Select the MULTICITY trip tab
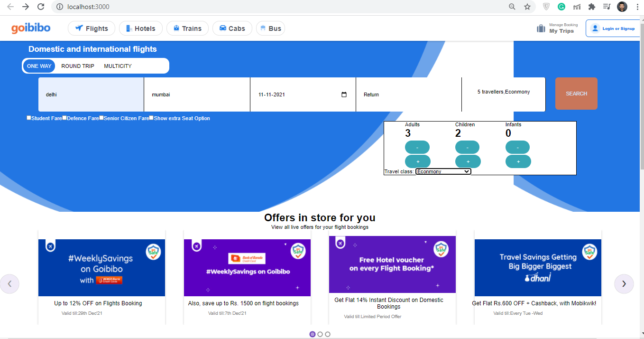Screen dimensions: 644x339 point(117,66)
